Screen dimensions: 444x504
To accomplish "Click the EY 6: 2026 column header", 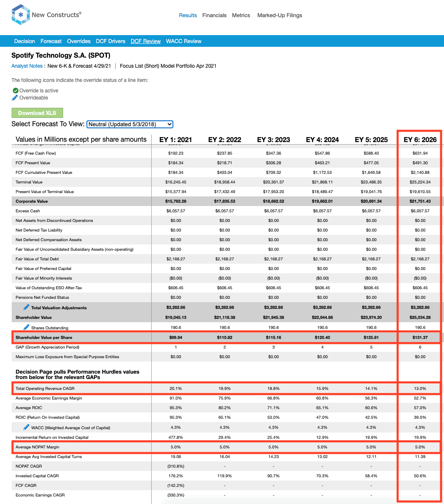I will pyautogui.click(x=420, y=140).
